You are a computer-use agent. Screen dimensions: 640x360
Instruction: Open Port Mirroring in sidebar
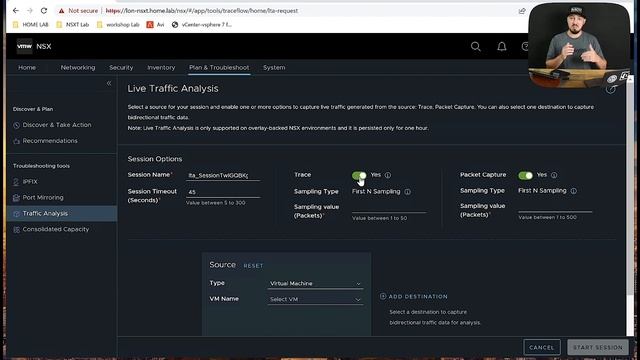43,198
